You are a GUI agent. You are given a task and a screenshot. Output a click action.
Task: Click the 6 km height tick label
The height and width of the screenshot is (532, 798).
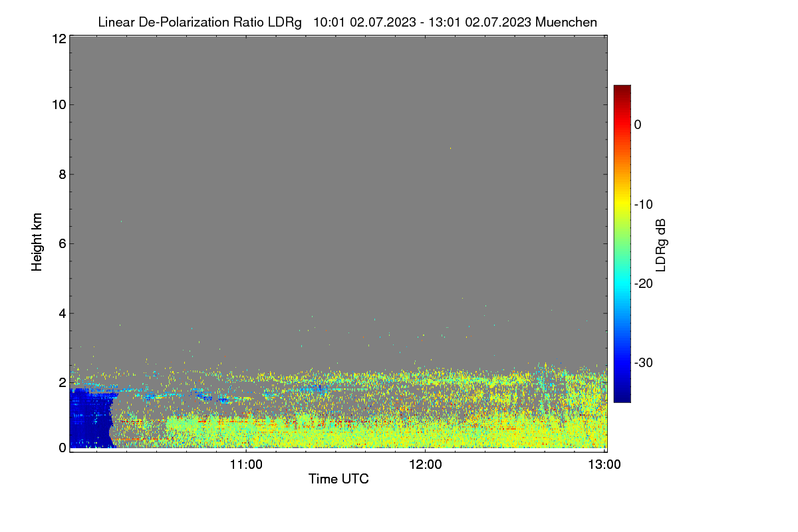click(x=62, y=243)
